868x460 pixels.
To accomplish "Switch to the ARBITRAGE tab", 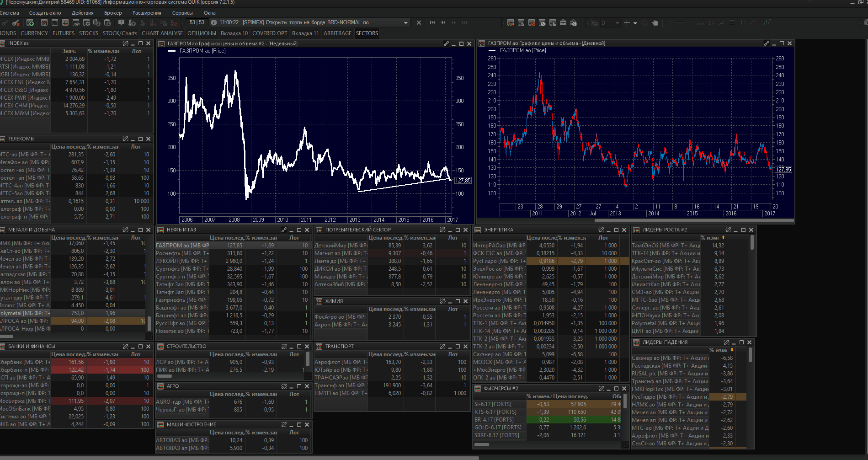I will click(x=337, y=33).
